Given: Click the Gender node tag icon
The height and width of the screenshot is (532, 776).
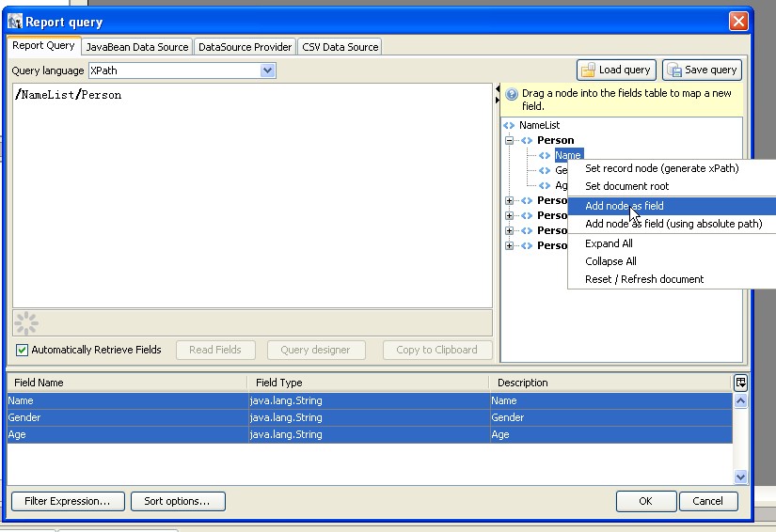Looking at the screenshot, I should (545, 170).
